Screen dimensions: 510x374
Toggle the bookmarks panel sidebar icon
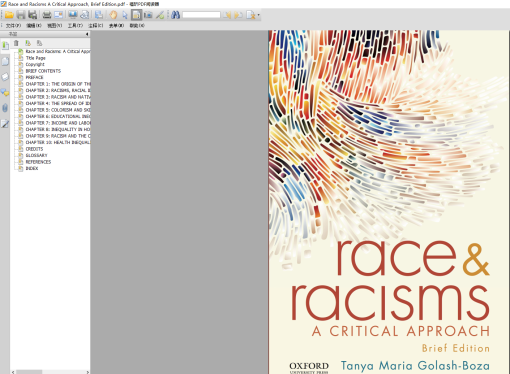click(x=5, y=45)
